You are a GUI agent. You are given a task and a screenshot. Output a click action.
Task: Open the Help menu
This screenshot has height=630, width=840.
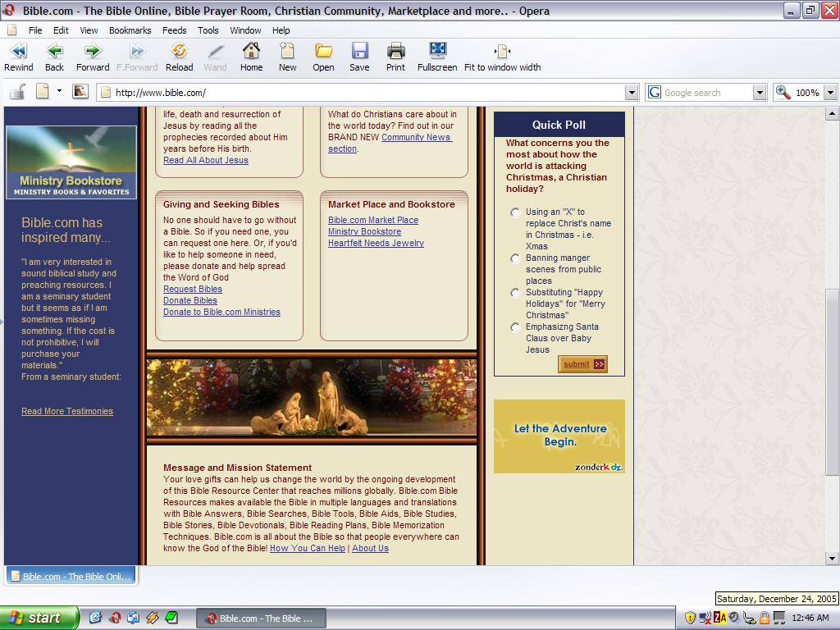pyautogui.click(x=281, y=30)
